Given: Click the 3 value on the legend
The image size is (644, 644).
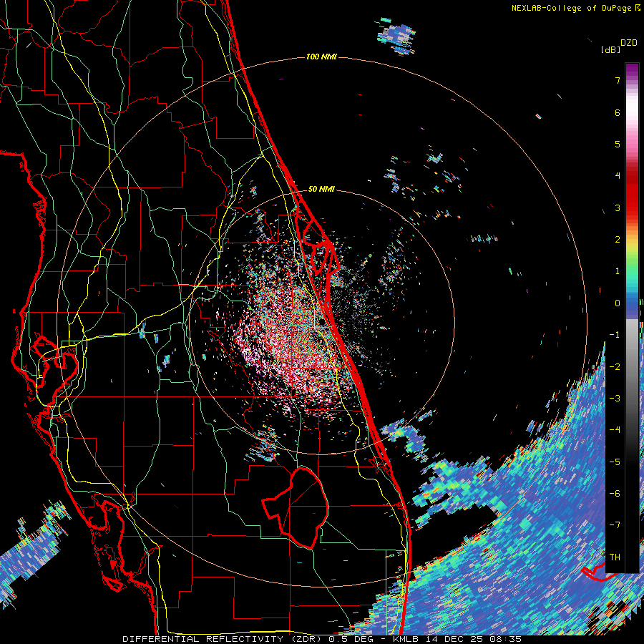Looking at the screenshot, I should 618,208.
